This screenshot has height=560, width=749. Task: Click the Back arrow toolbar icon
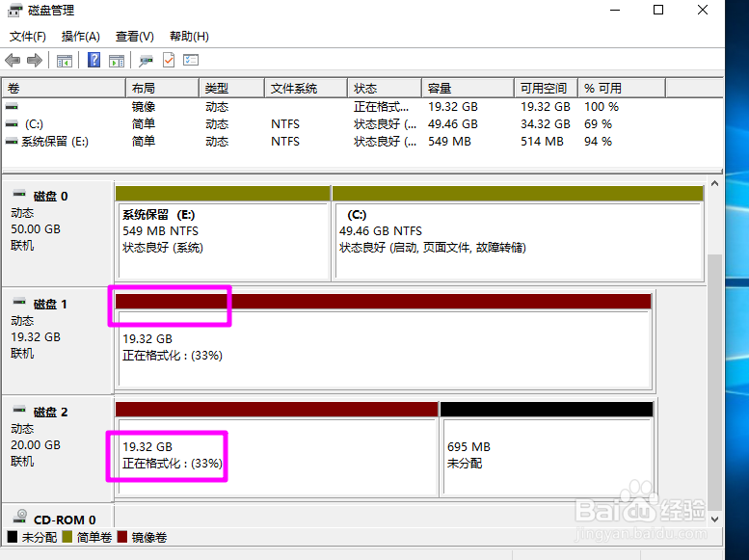(x=13, y=60)
